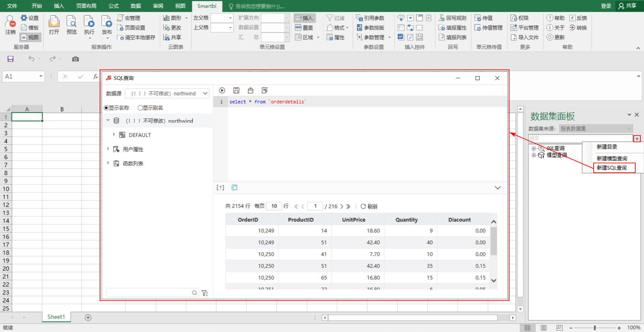Toggle the 视图 view button in ribbon
Screen dimensions: 644x332
30,37
